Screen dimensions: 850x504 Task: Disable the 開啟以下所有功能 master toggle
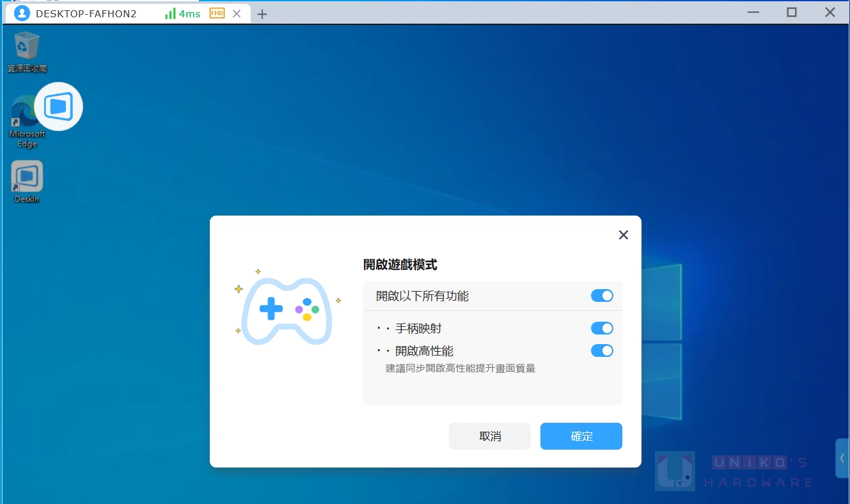(601, 295)
